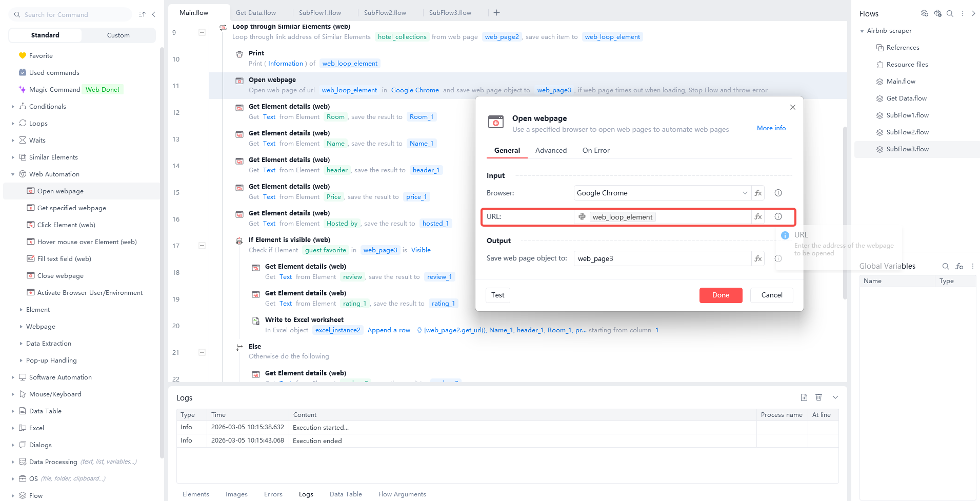
Task: Click the export logs icon in Logs panel
Action: [804, 397]
